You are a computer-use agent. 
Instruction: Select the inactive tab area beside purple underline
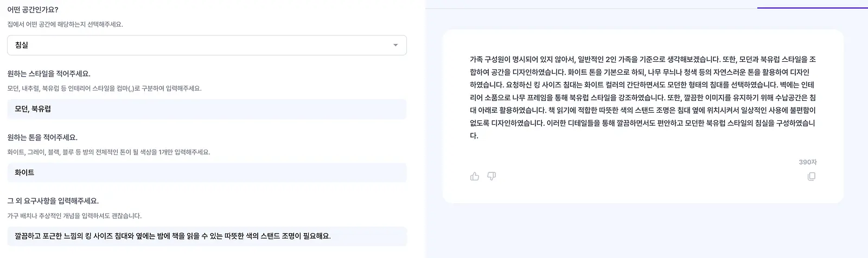[x=591, y=4]
